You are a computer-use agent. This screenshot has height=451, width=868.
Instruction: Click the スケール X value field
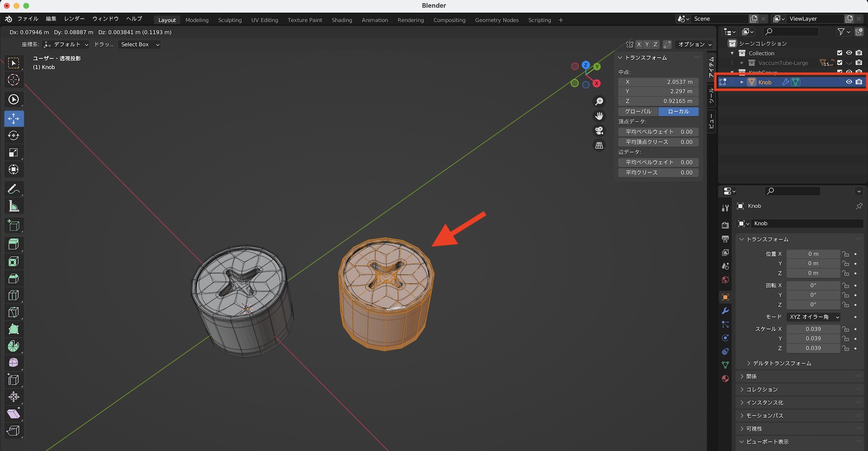click(x=813, y=329)
